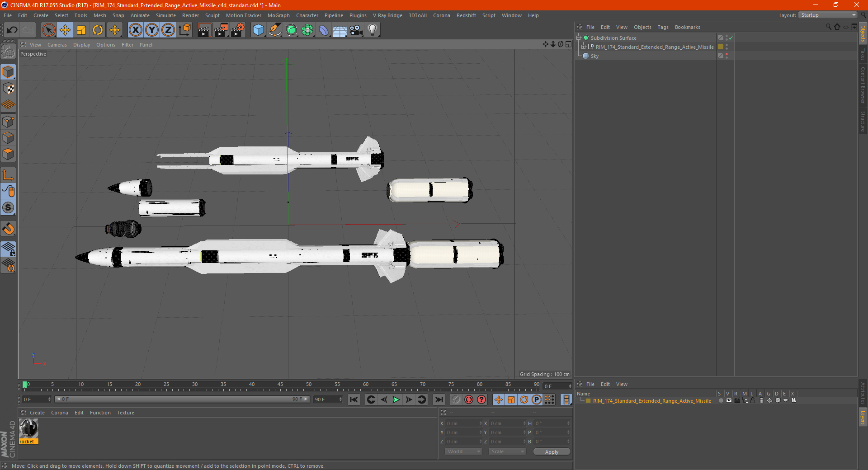
Task: Open the Pen spline tool icon
Action: click(x=274, y=30)
